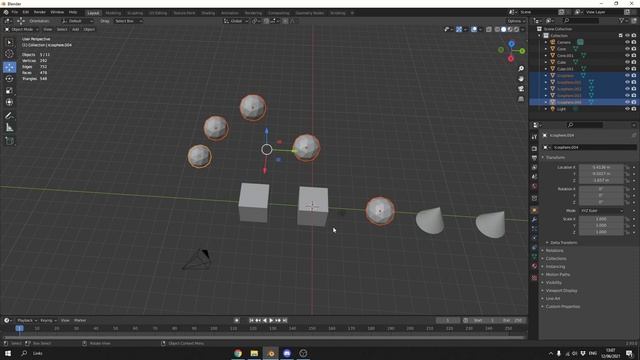Toggle X-ray mode in viewport header
Viewport: 640px width, 360px height.
pos(489,29)
